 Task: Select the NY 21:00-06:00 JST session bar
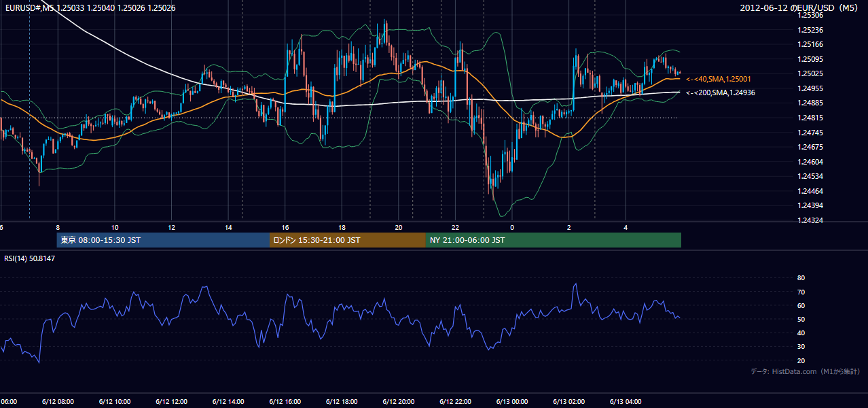[554, 240]
